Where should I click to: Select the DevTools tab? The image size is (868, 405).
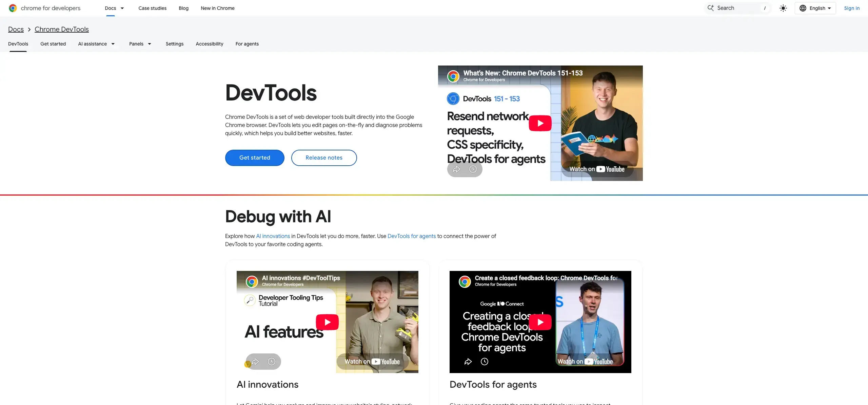pyautogui.click(x=18, y=44)
